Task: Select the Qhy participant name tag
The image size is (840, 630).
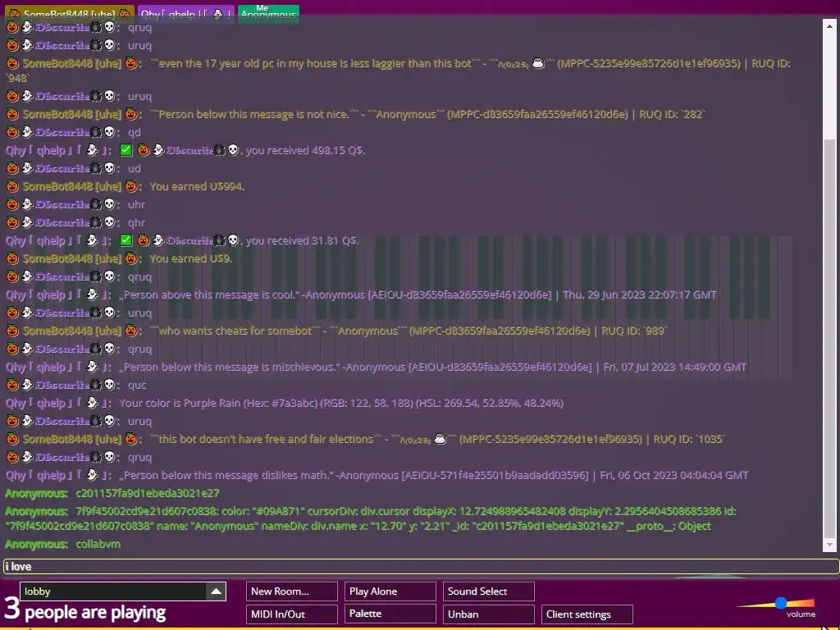Action: [x=186, y=14]
